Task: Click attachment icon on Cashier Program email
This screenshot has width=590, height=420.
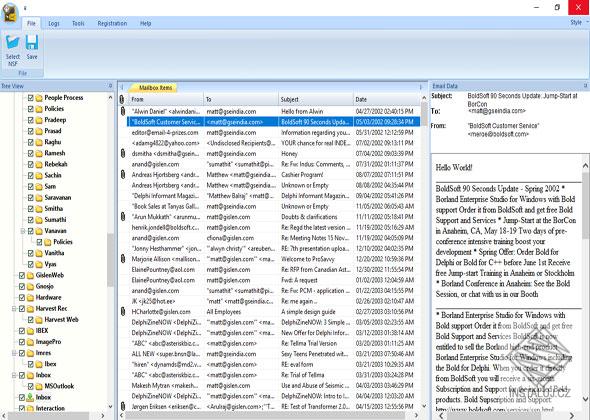Action: point(123,175)
